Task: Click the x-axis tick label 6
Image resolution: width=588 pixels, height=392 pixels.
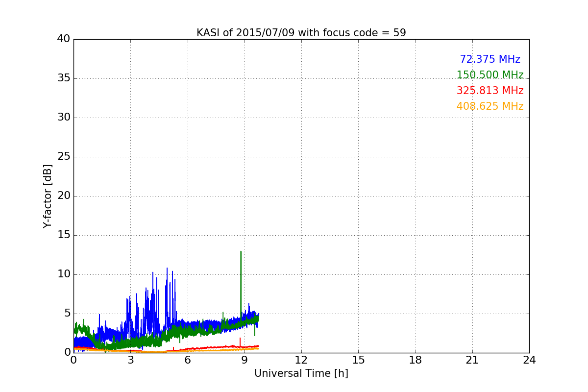Action: tap(188, 360)
